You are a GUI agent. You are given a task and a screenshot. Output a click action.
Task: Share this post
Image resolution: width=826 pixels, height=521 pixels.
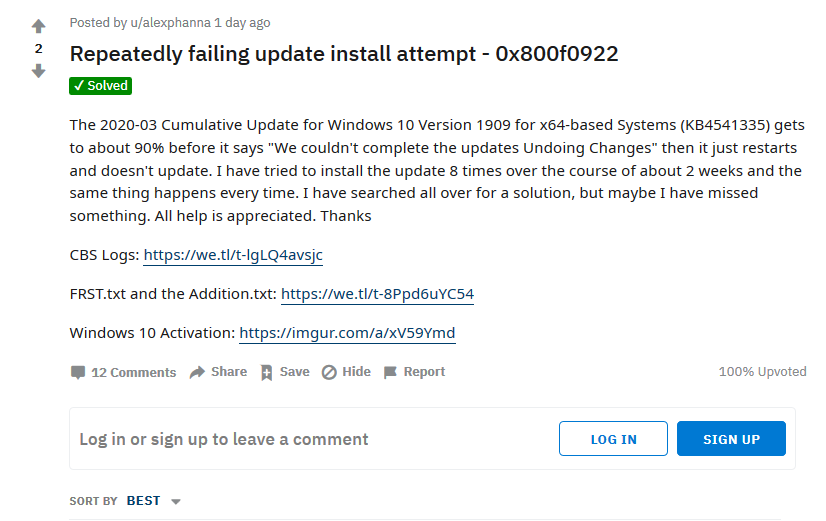point(218,372)
